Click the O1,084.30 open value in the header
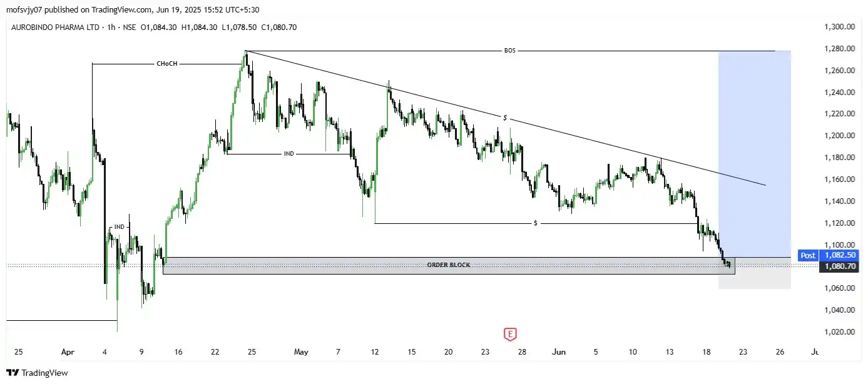Viewport: 868px width, 384px height. [x=159, y=27]
